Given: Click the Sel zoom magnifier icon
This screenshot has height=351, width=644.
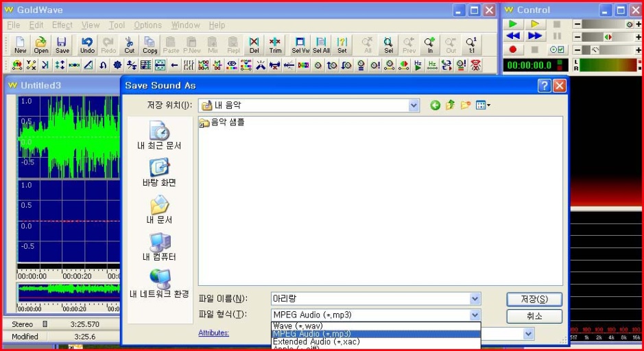Looking at the screenshot, I should 389,45.
